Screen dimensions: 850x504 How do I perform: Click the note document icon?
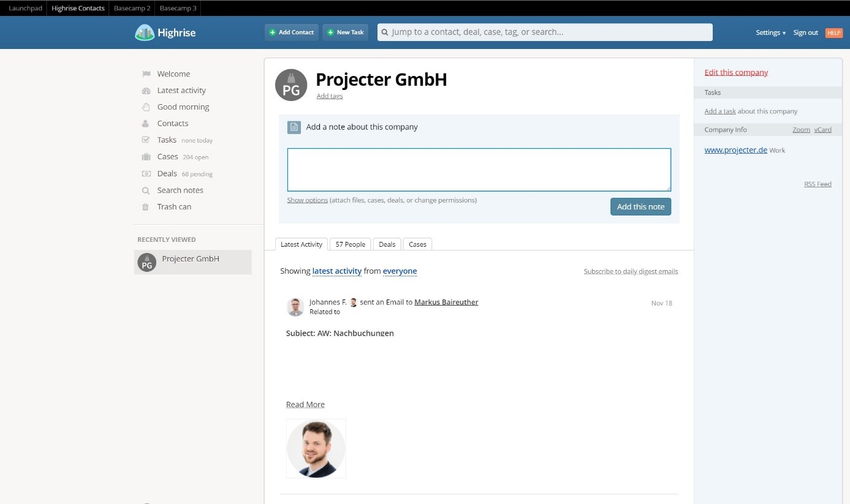pyautogui.click(x=294, y=127)
